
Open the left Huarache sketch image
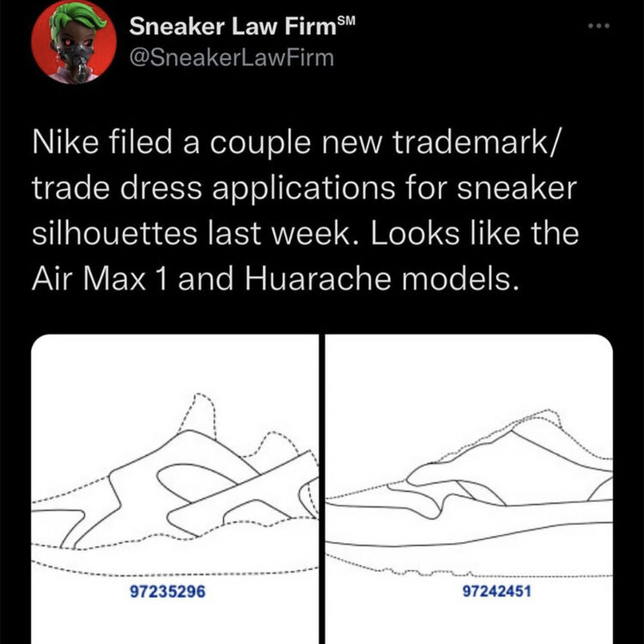point(174,489)
